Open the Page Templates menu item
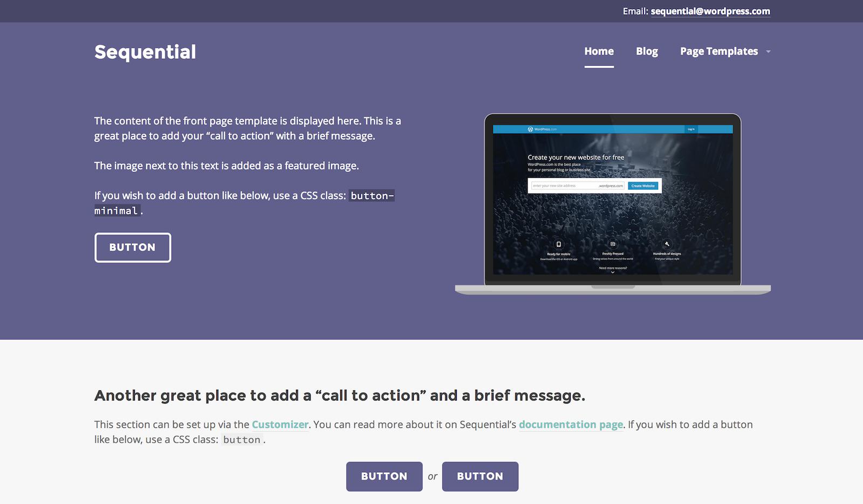863x504 pixels. (x=718, y=51)
